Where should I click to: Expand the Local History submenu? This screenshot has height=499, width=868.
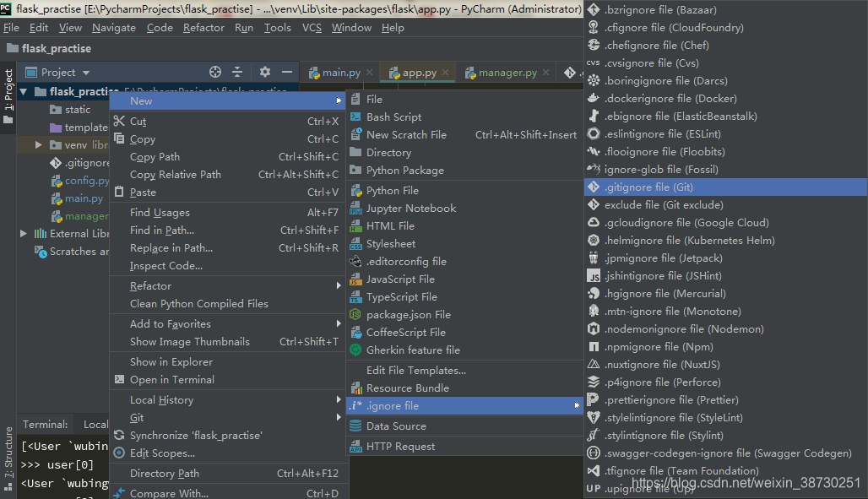point(339,399)
